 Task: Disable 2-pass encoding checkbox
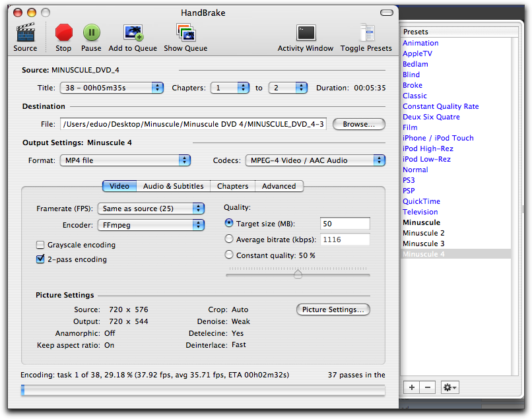coord(40,259)
